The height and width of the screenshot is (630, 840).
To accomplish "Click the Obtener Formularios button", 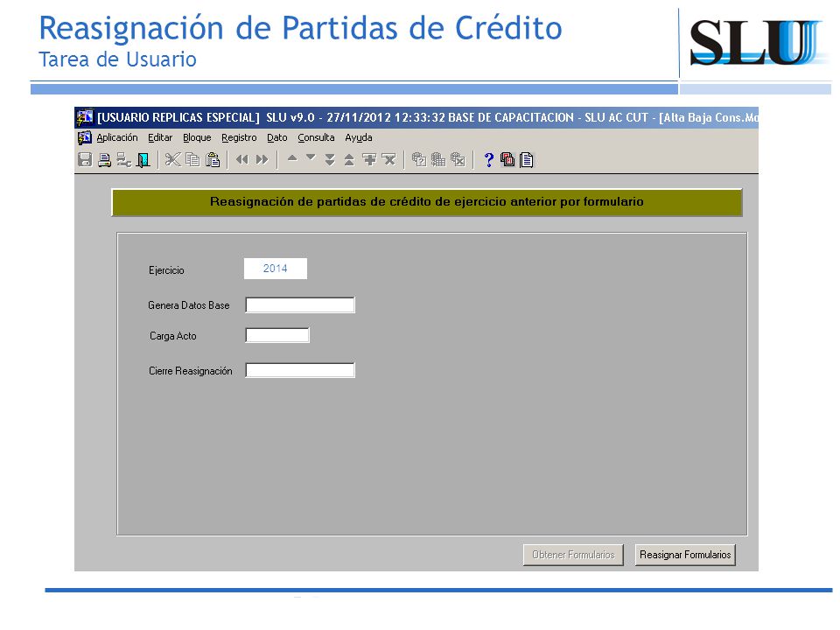I will (x=573, y=555).
